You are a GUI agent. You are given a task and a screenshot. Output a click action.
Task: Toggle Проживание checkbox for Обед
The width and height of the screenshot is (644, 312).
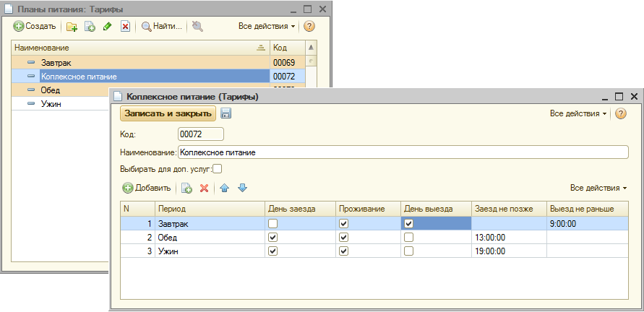[x=344, y=238]
